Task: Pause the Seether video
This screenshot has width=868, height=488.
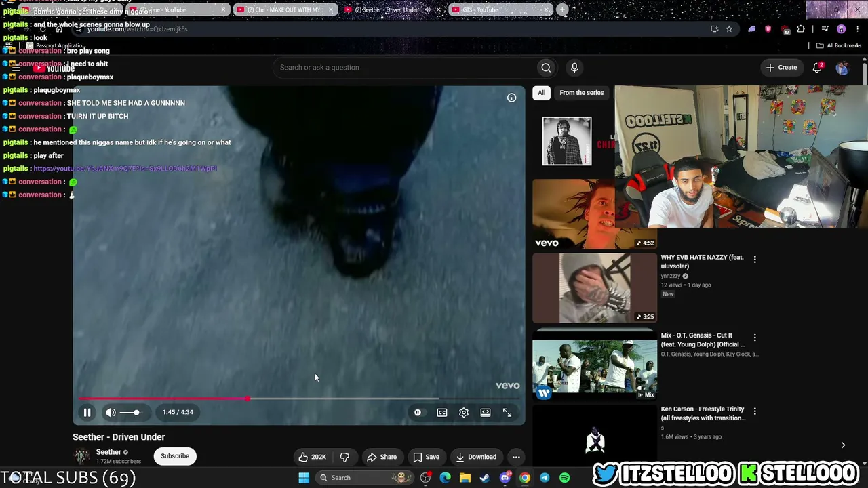Action: 87,412
